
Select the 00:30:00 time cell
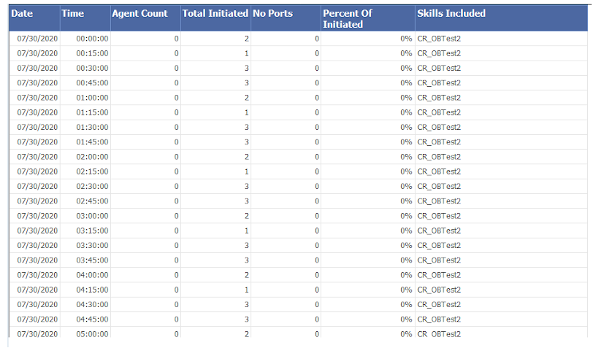(x=85, y=69)
